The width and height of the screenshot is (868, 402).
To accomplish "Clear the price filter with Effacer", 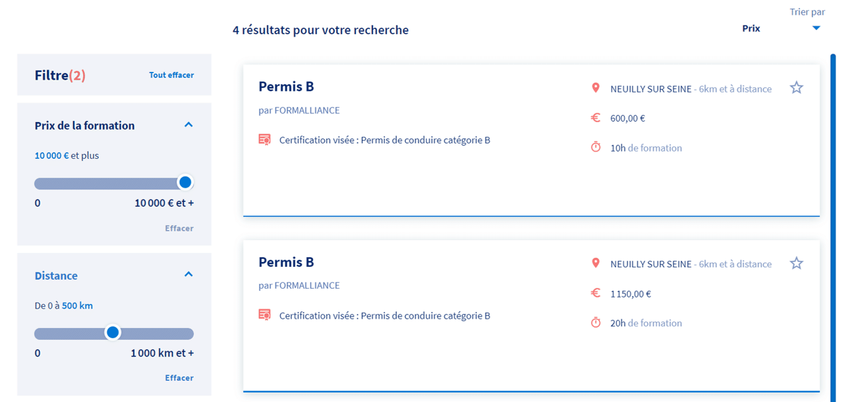I will (179, 228).
